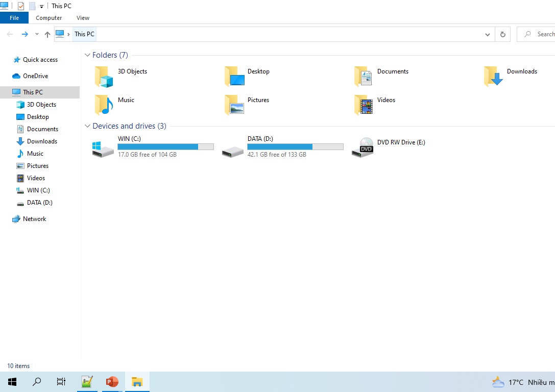Click the New folder icon in title bar
Image resolution: width=555 pixels, height=392 pixels.
(x=32, y=6)
